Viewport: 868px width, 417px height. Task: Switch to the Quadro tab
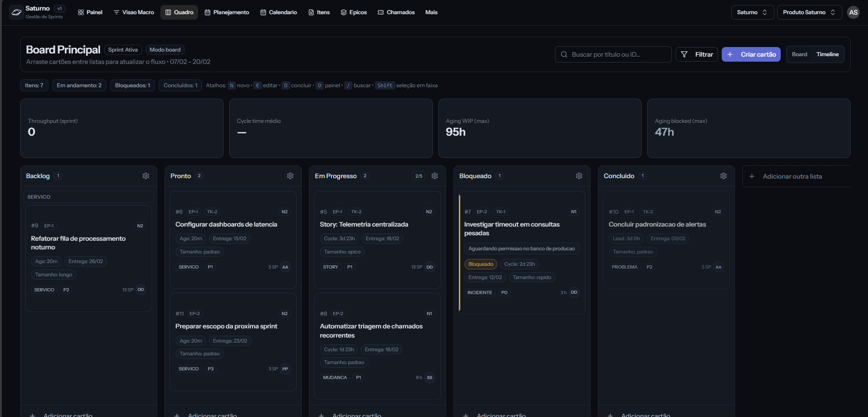[179, 12]
